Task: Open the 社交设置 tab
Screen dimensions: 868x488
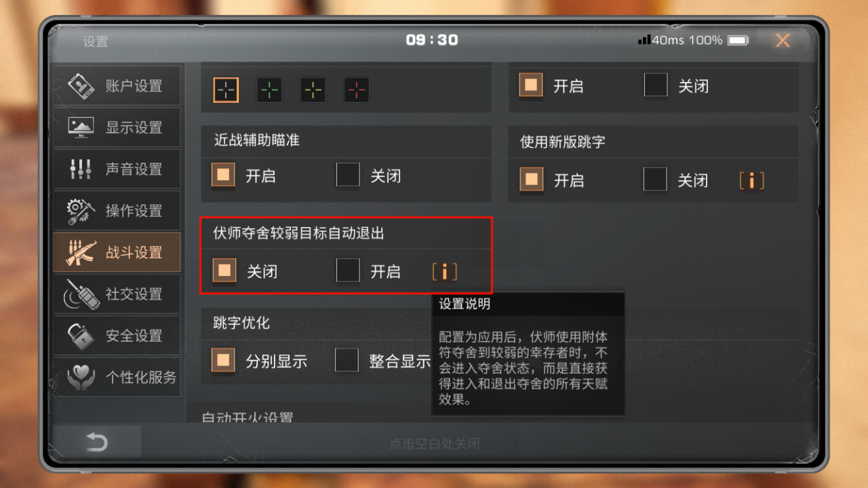Action: coord(117,293)
